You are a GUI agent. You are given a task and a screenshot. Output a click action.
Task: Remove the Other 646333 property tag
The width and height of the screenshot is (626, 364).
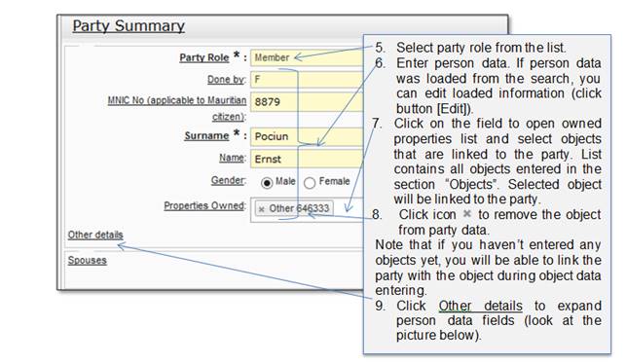coord(262,209)
